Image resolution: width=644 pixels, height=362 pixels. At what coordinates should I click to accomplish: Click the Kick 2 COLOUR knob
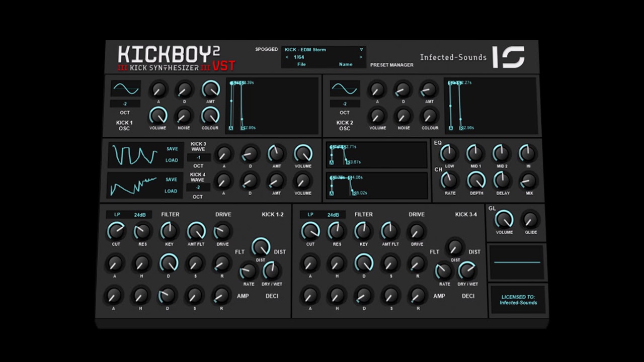click(x=430, y=116)
